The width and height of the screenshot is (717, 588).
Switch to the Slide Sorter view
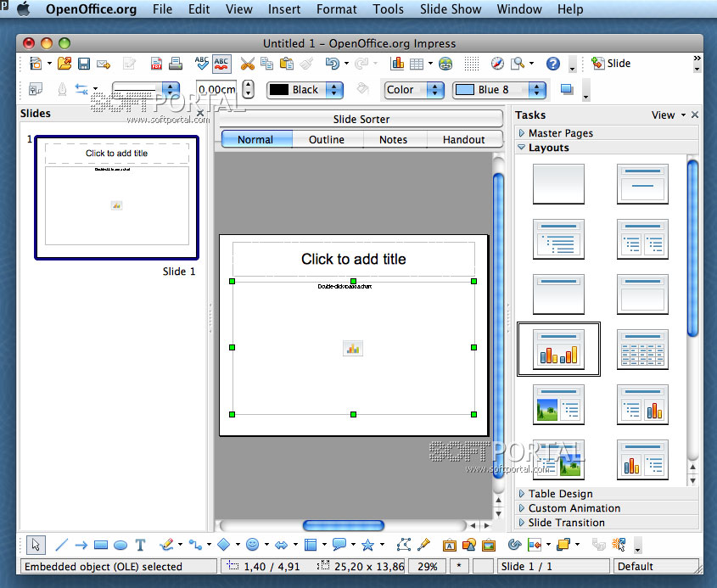pos(361,120)
